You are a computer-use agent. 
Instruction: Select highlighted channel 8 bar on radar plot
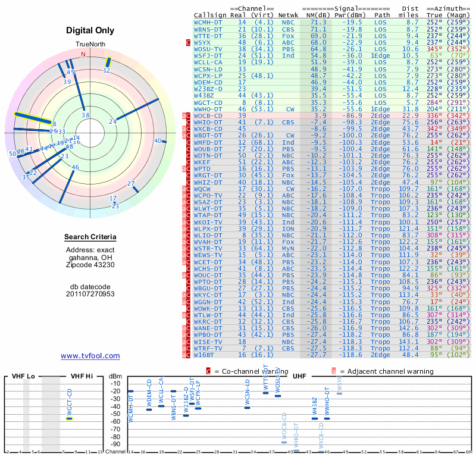coord(33,117)
